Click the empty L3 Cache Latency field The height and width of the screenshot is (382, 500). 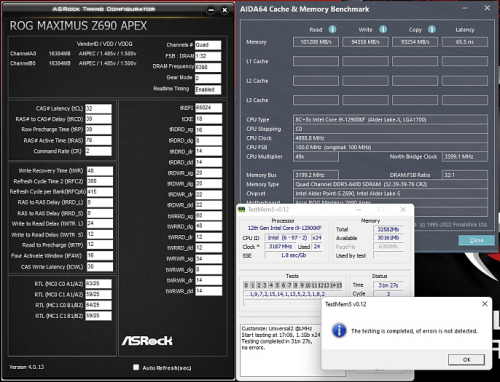465,100
